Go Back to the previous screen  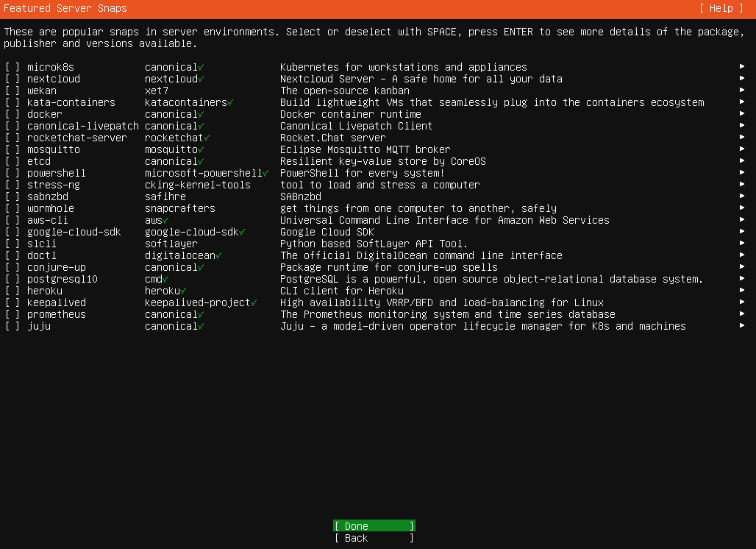pyautogui.click(x=374, y=538)
